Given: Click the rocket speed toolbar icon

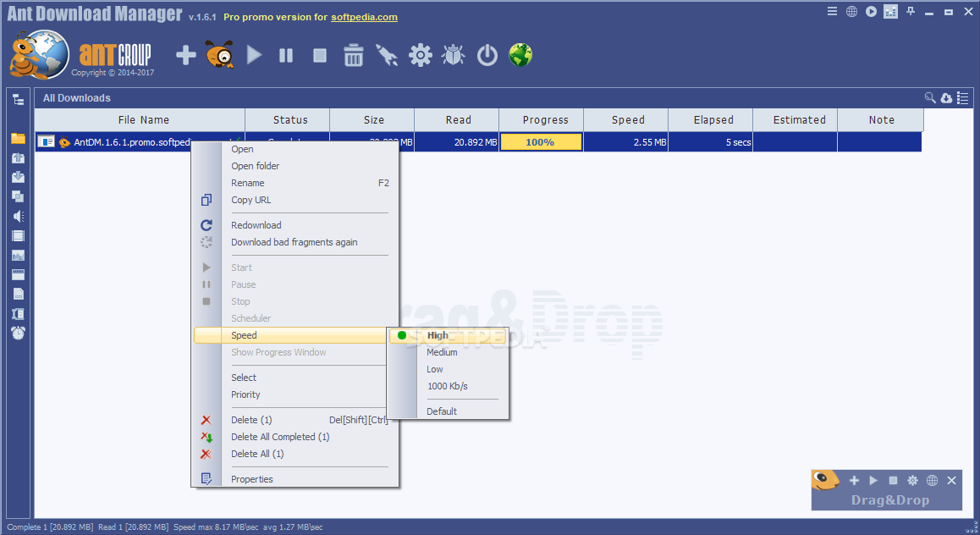Looking at the screenshot, I should pos(387,55).
